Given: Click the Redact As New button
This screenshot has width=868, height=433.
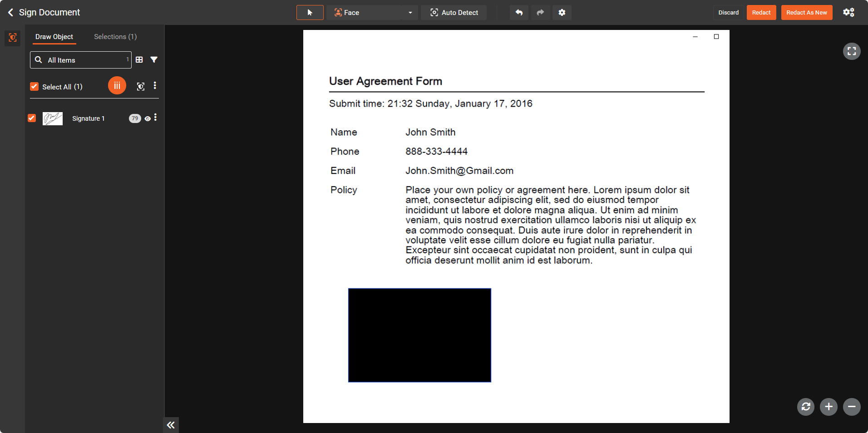Looking at the screenshot, I should point(806,13).
